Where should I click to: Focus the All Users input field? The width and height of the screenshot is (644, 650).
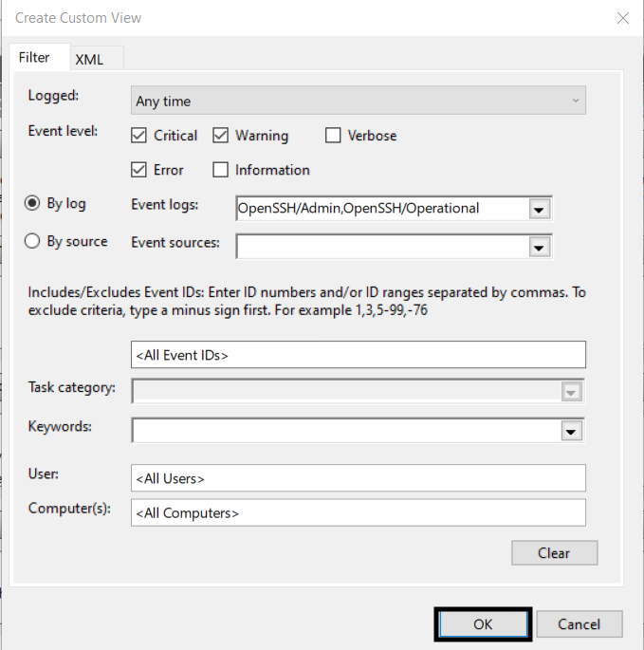pos(359,478)
